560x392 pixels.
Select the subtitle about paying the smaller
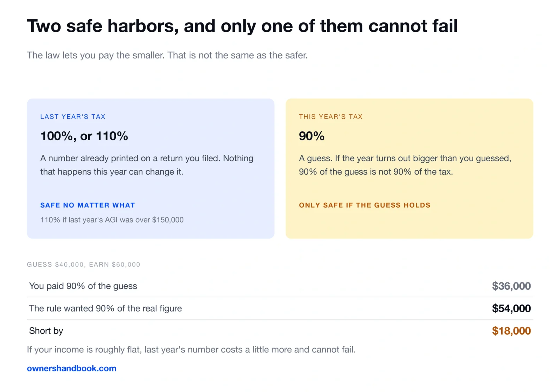tap(167, 55)
